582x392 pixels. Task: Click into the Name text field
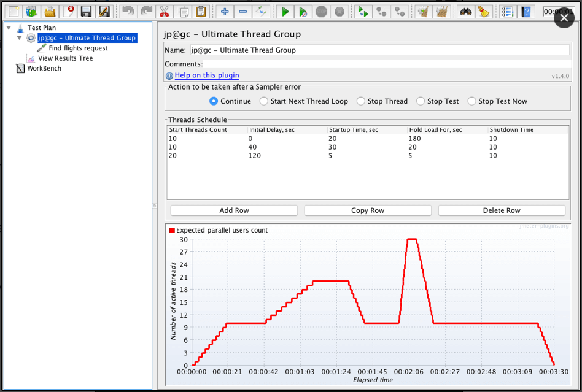[x=379, y=50]
